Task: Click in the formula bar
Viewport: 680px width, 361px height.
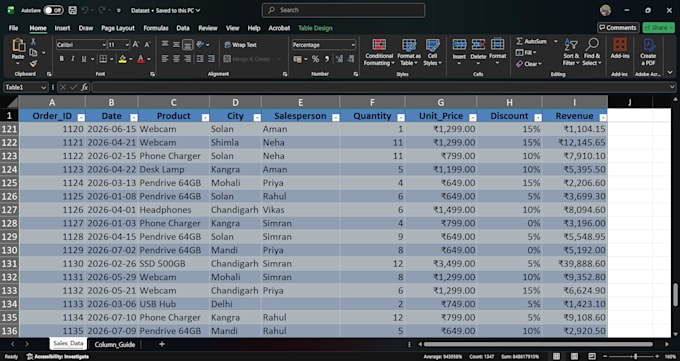Action: 380,88
